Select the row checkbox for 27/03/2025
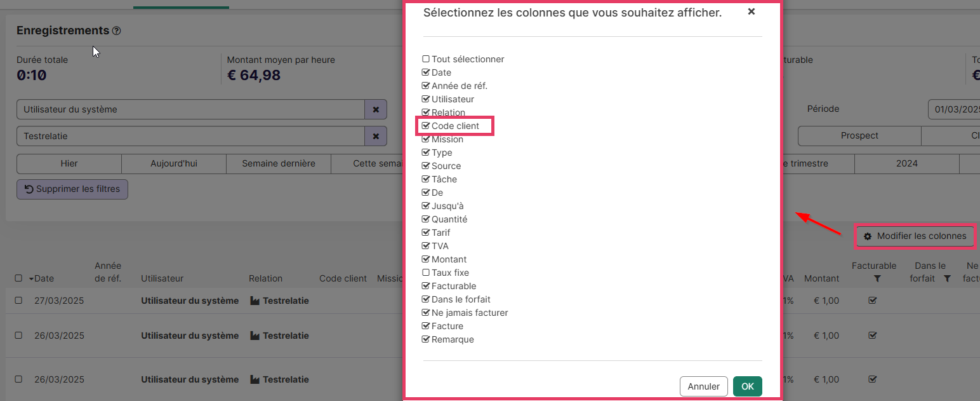This screenshot has height=401, width=980. (x=18, y=301)
